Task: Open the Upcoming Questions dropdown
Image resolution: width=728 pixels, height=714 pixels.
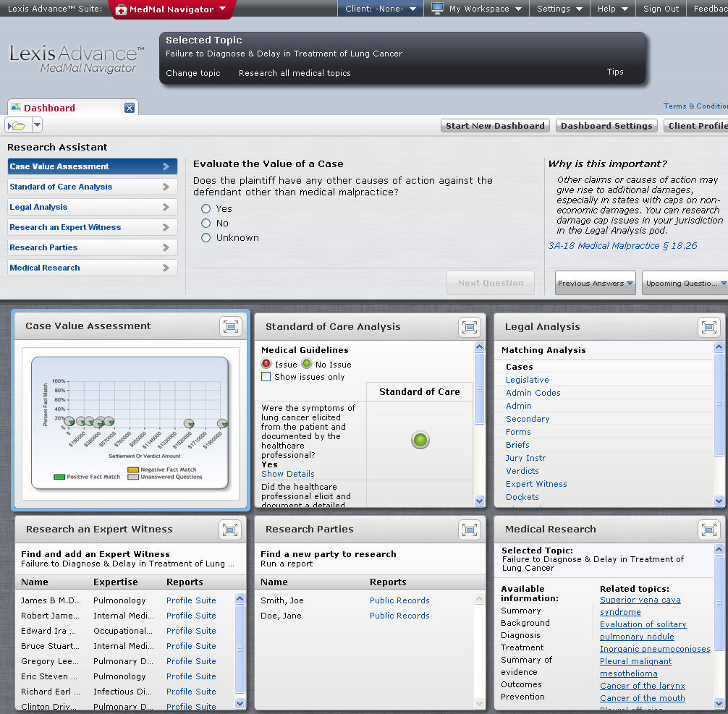Action: [x=685, y=283]
